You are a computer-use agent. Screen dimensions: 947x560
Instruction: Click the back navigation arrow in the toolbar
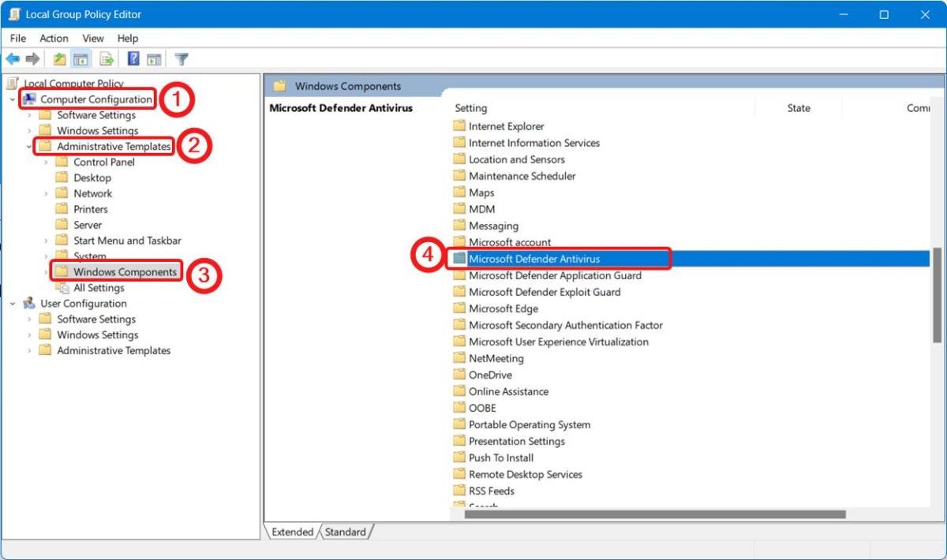[x=13, y=58]
